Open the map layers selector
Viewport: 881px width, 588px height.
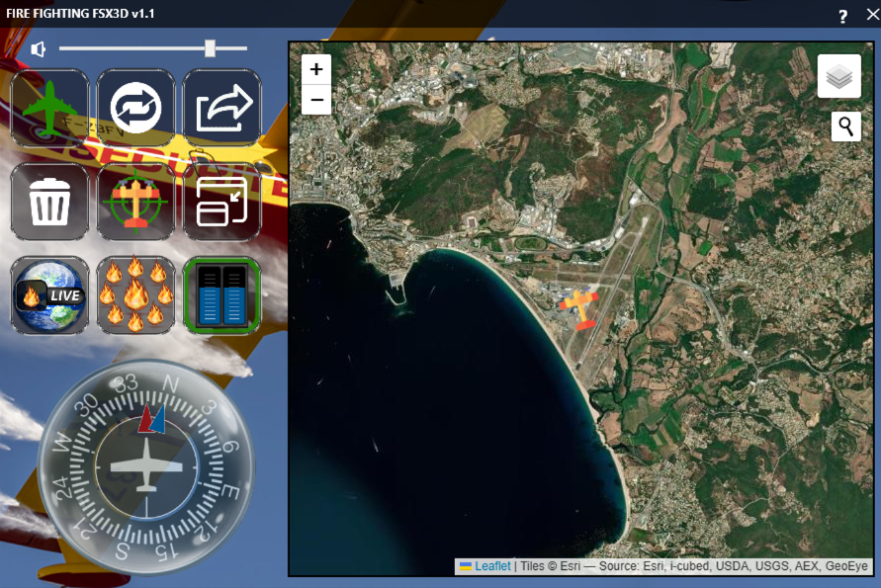tap(839, 76)
